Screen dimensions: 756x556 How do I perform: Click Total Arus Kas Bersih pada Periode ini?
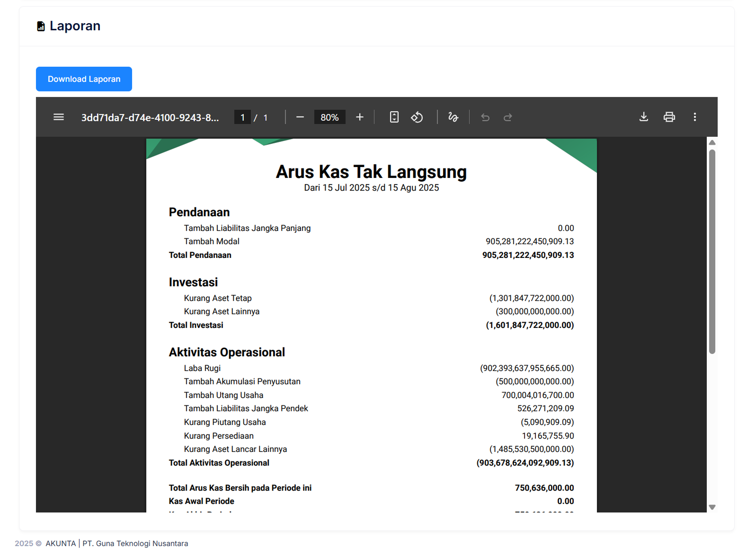tap(240, 488)
